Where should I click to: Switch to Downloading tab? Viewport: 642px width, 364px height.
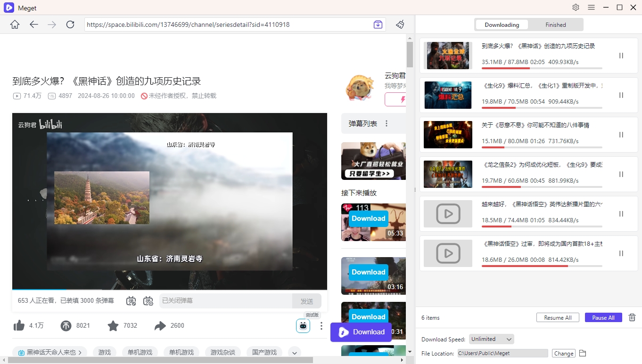(502, 24)
